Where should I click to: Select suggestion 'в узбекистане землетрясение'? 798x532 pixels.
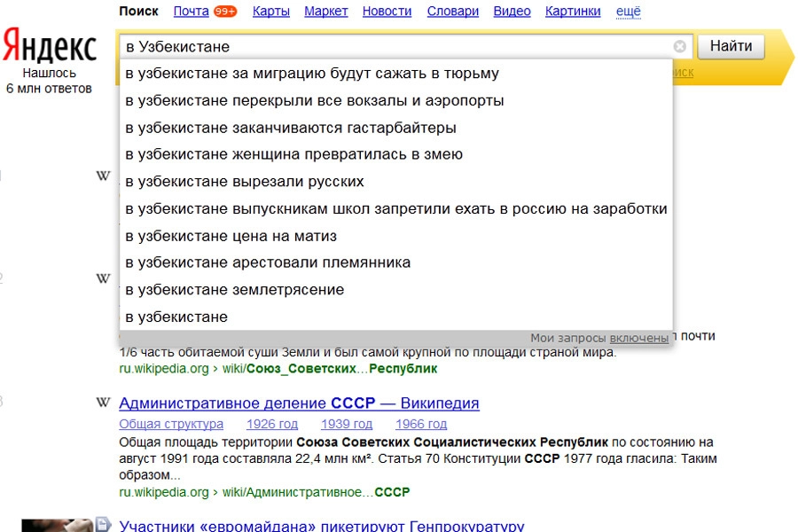tap(234, 290)
